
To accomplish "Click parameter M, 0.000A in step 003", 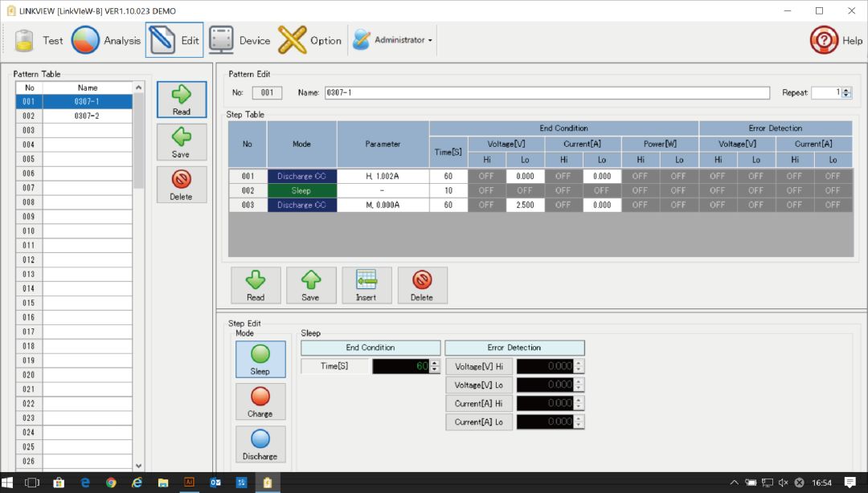I will (383, 206).
